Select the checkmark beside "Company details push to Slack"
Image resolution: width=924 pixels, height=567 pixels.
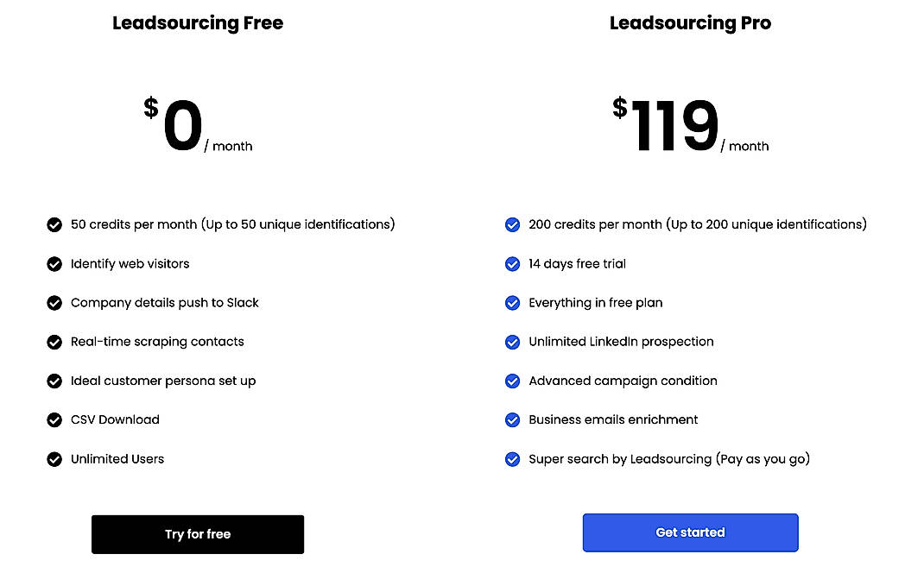pyautogui.click(x=54, y=303)
